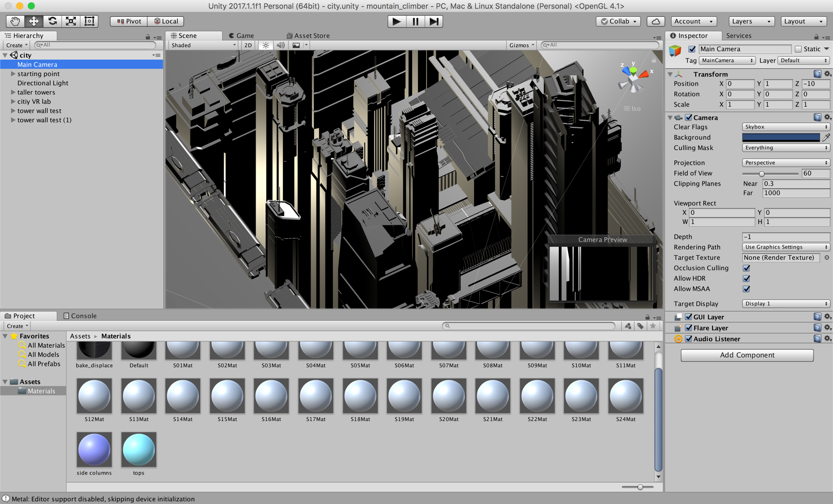Toggle scene lighting sun icon
Image resolution: width=833 pixels, height=504 pixels.
[x=265, y=45]
